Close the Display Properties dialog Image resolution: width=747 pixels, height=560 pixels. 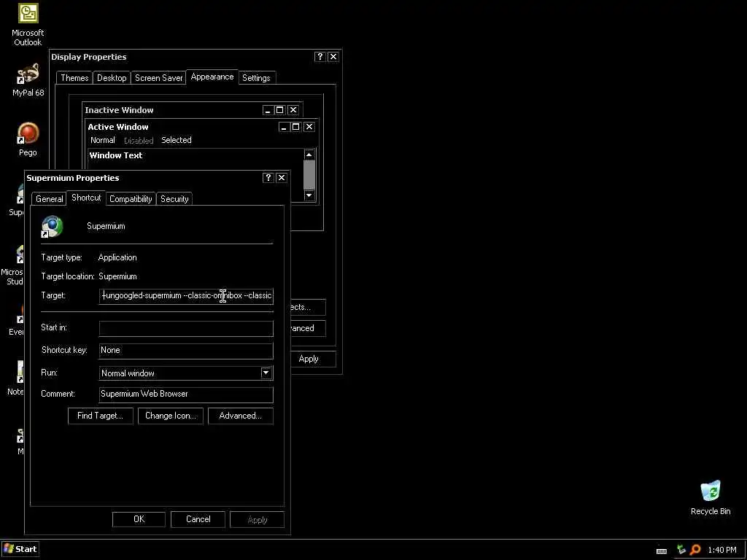click(x=333, y=57)
